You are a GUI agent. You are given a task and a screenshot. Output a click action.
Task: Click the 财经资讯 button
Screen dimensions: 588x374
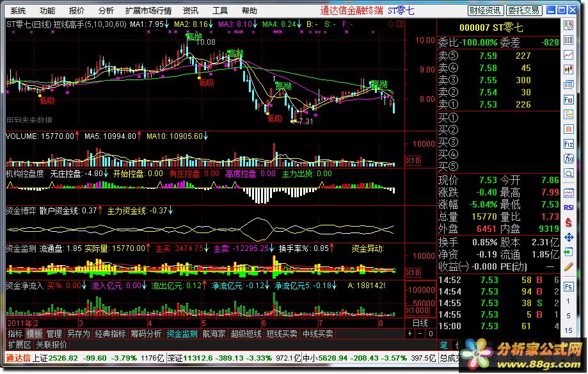[x=485, y=10]
